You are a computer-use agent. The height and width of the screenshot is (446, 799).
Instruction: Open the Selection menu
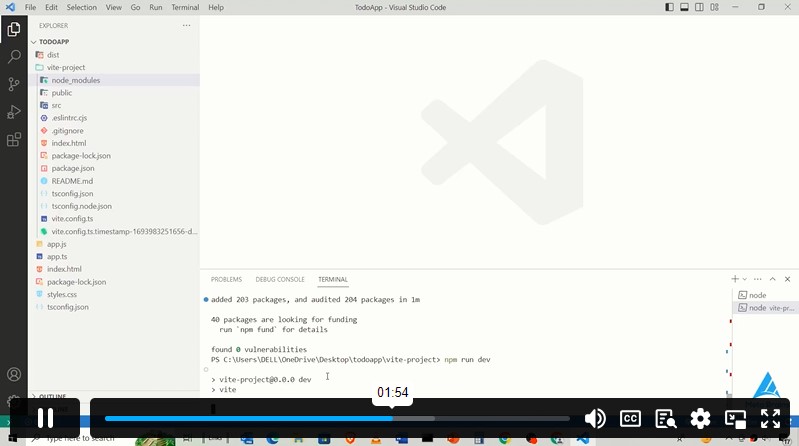coord(82,7)
